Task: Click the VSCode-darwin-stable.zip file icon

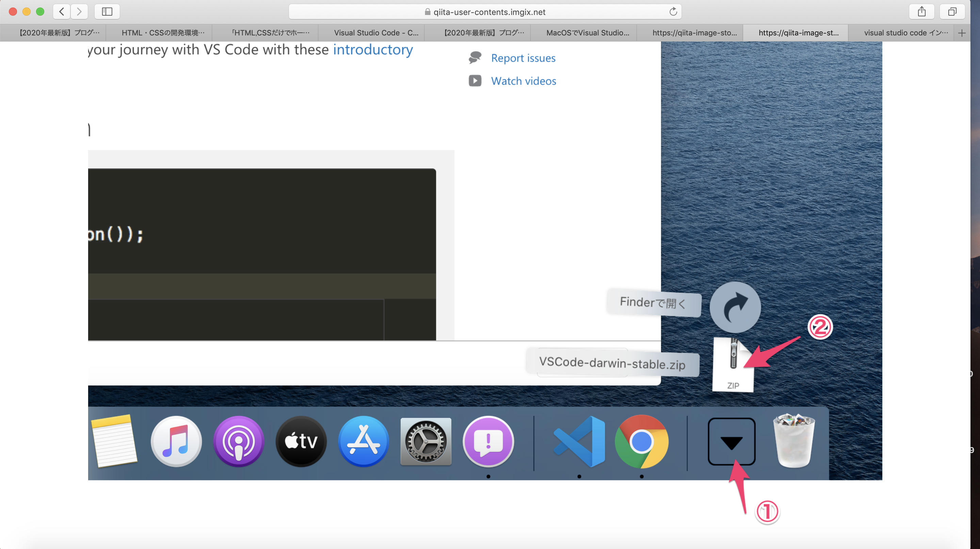Action: tap(733, 364)
